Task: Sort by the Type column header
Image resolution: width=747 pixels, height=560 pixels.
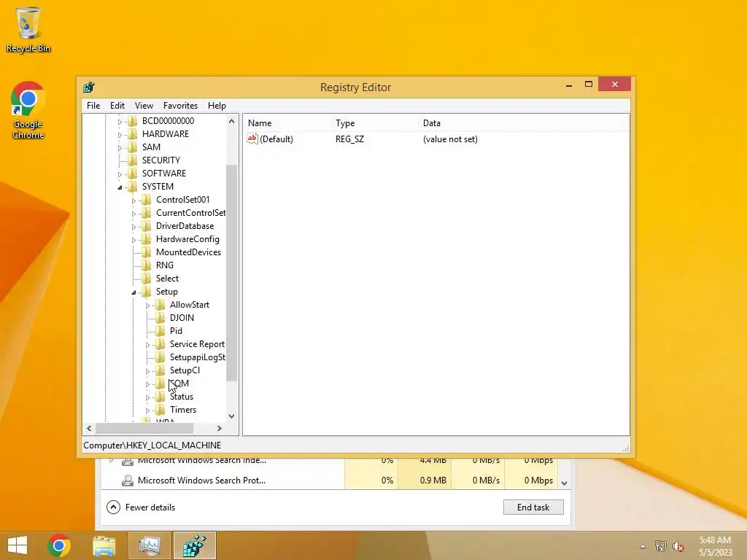Action: (x=374, y=122)
